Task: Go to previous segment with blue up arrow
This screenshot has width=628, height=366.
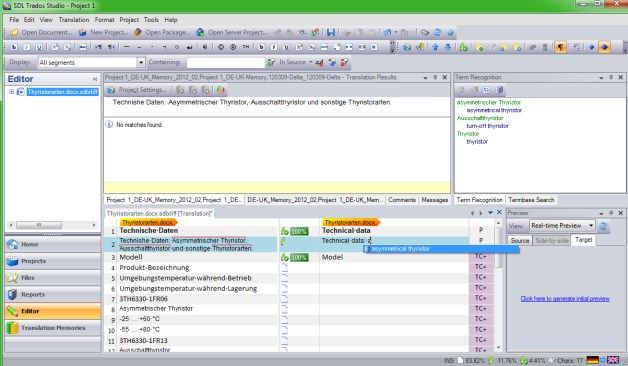Action: click(435, 47)
